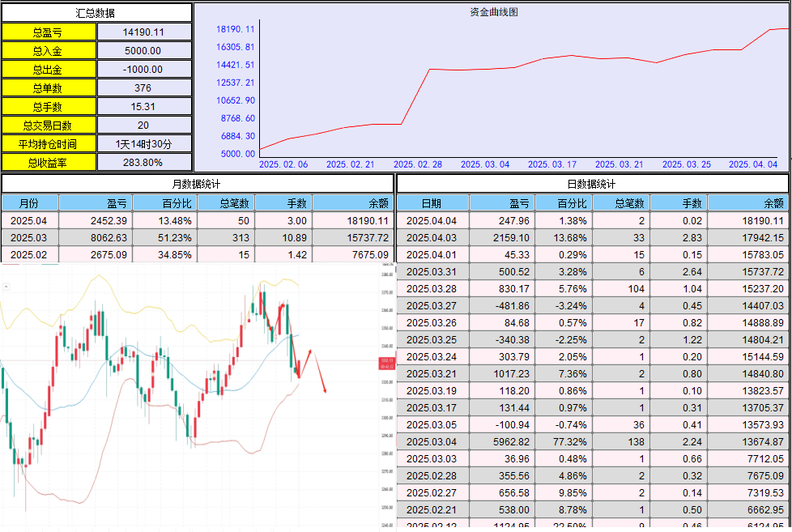Click the 百分比 header in monthly table
This screenshot has width=792, height=532.
(164, 203)
